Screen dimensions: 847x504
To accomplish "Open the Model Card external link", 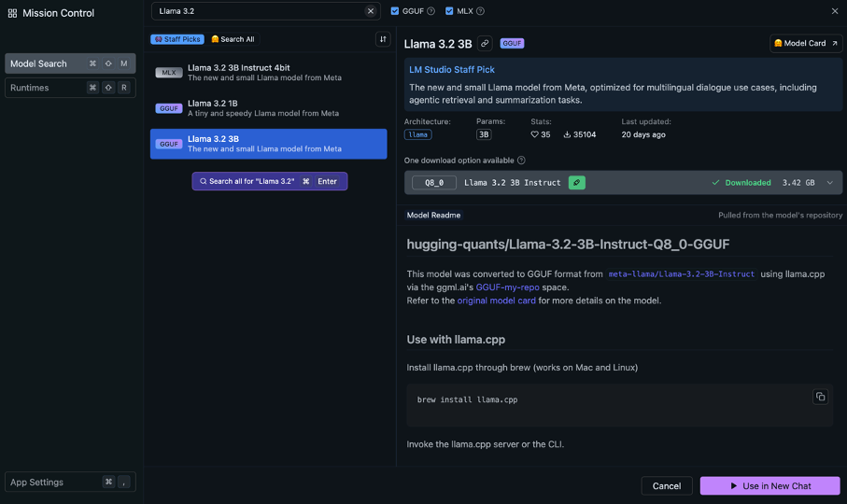I will (805, 43).
